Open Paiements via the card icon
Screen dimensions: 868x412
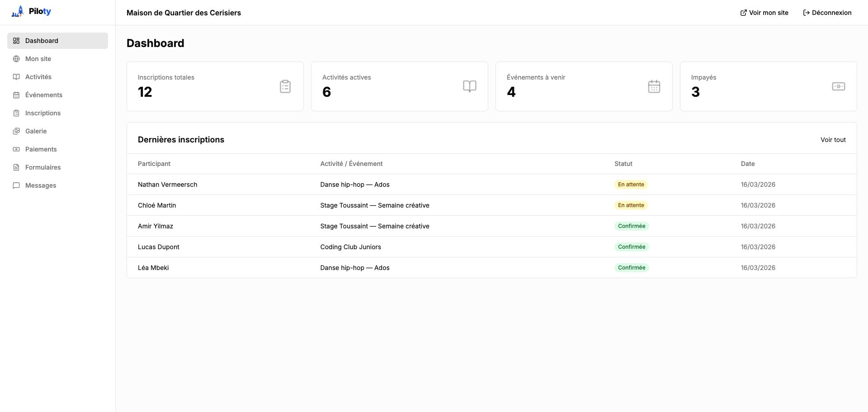(x=16, y=149)
